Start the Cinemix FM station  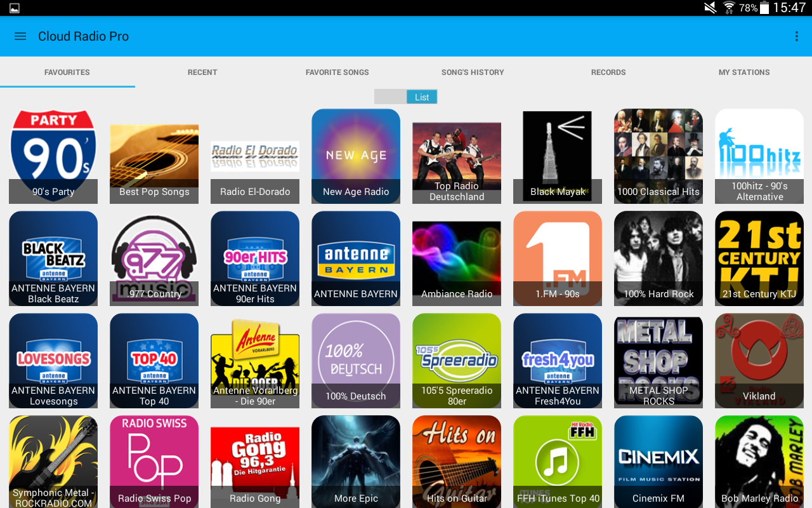pyautogui.click(x=658, y=462)
